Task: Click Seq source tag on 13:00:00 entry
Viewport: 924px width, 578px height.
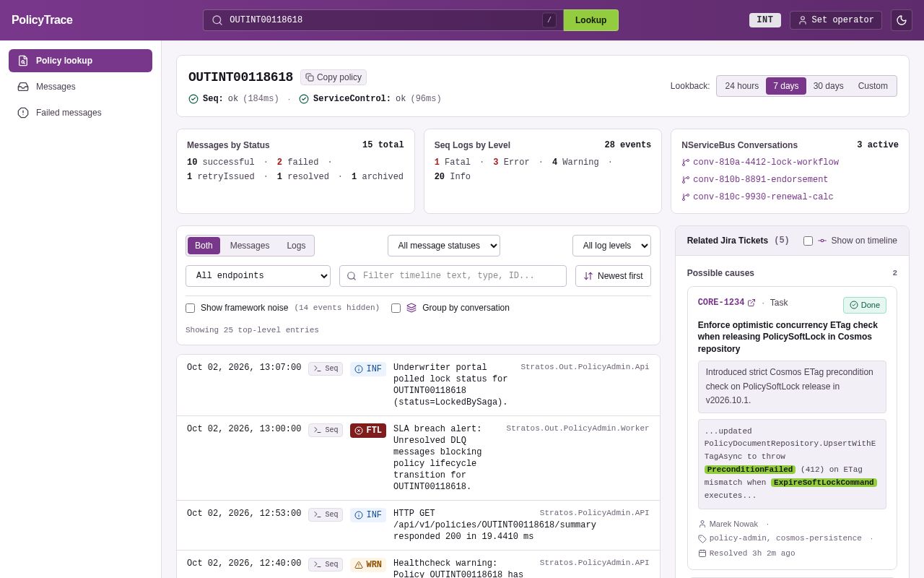Action: pyautogui.click(x=326, y=431)
